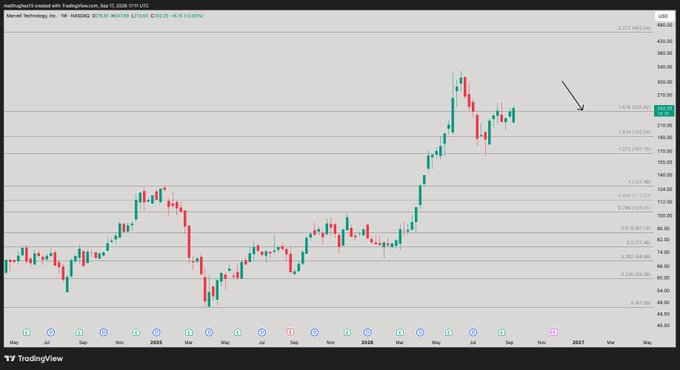Click the Nov label before 2025 on time axis

coord(120,343)
